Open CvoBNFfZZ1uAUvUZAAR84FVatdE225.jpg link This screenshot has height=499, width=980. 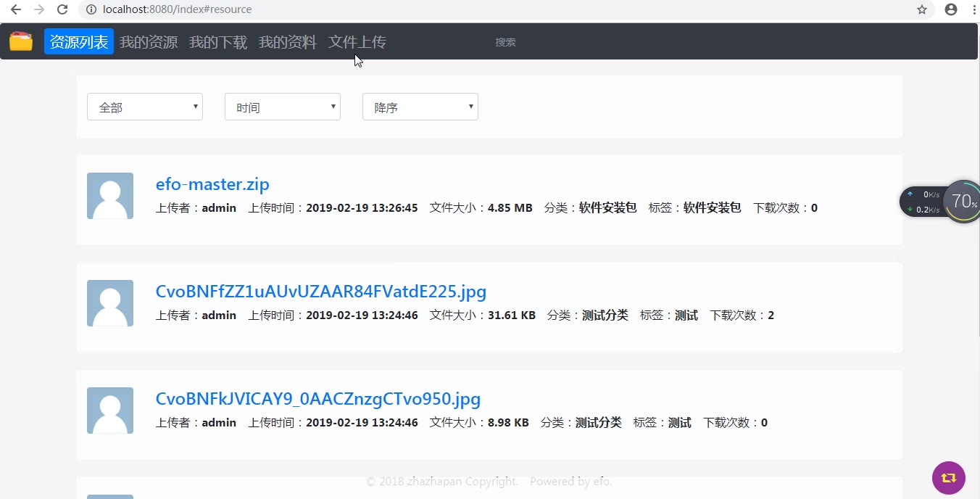point(321,292)
